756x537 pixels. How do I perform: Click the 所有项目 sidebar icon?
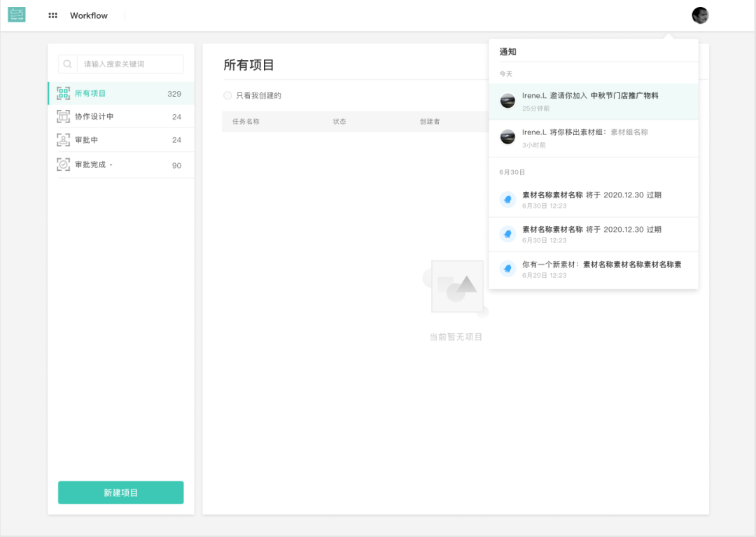pos(63,94)
